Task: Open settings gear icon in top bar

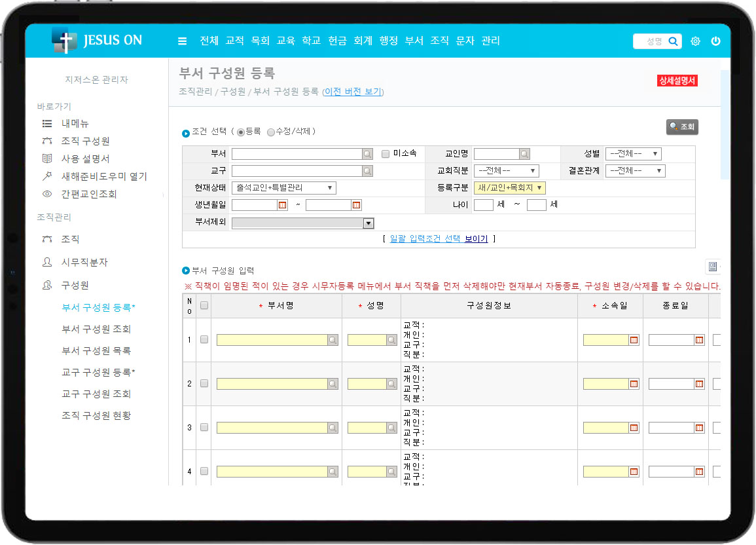Action: click(x=695, y=41)
